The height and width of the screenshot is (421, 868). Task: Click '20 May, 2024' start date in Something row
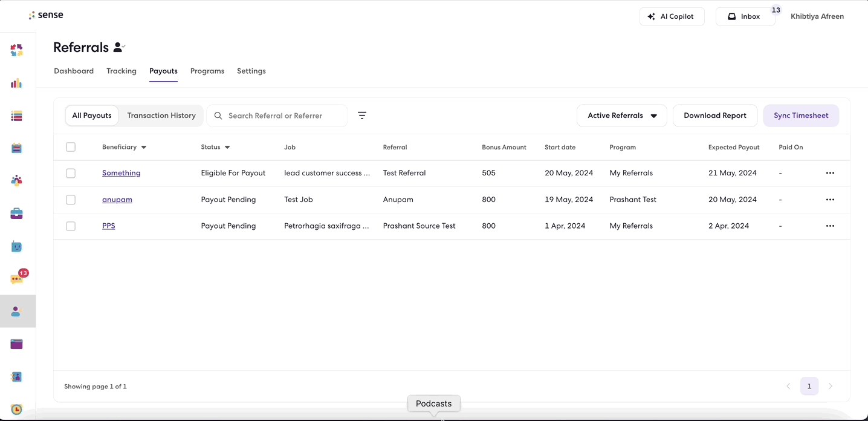click(x=569, y=173)
